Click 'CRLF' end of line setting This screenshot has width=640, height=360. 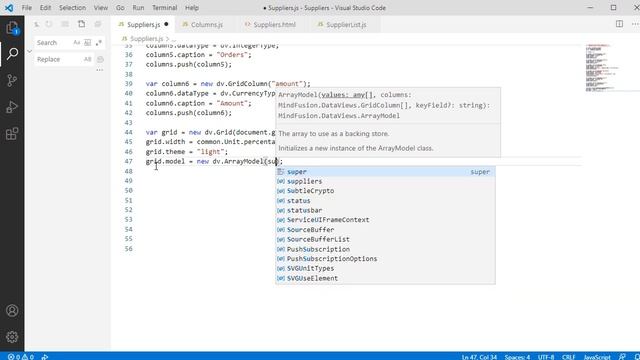[x=569, y=357]
